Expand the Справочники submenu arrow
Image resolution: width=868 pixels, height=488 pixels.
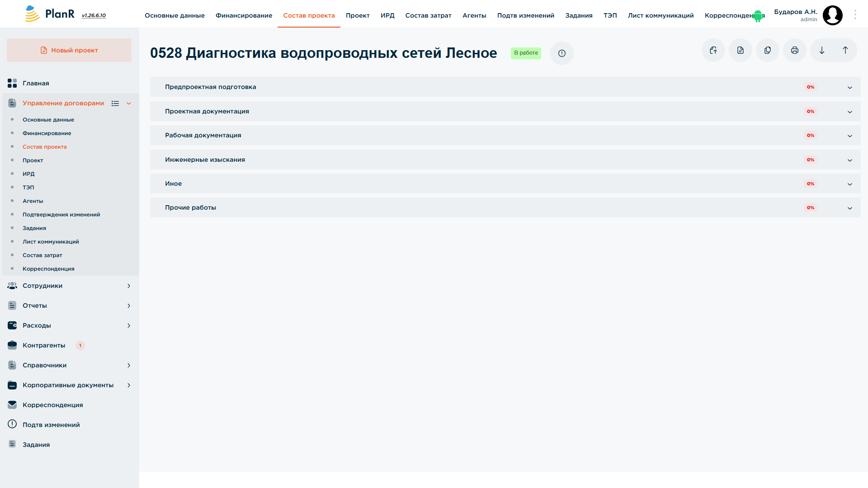129,365
